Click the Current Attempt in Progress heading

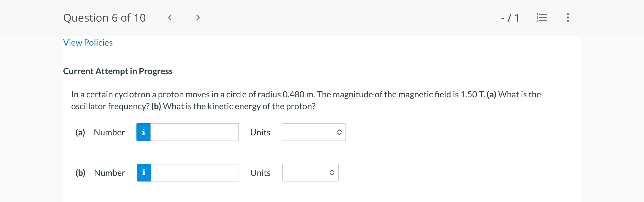(x=118, y=71)
